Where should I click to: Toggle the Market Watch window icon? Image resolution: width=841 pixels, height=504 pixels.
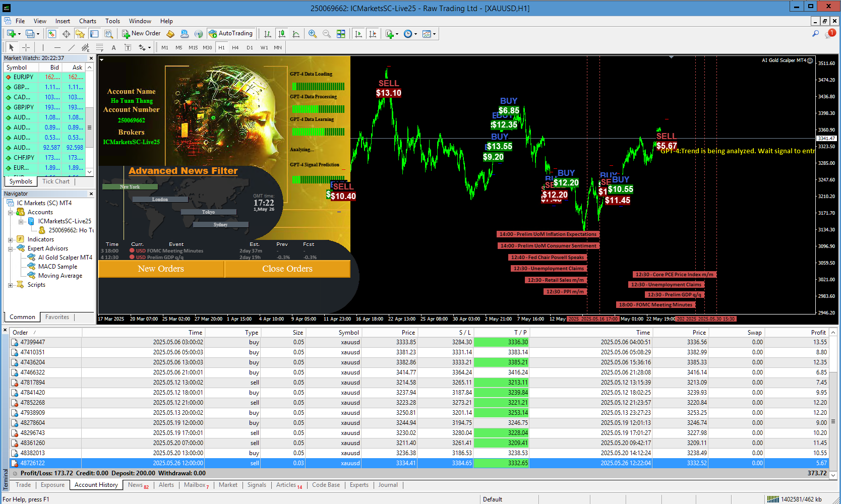[51, 34]
